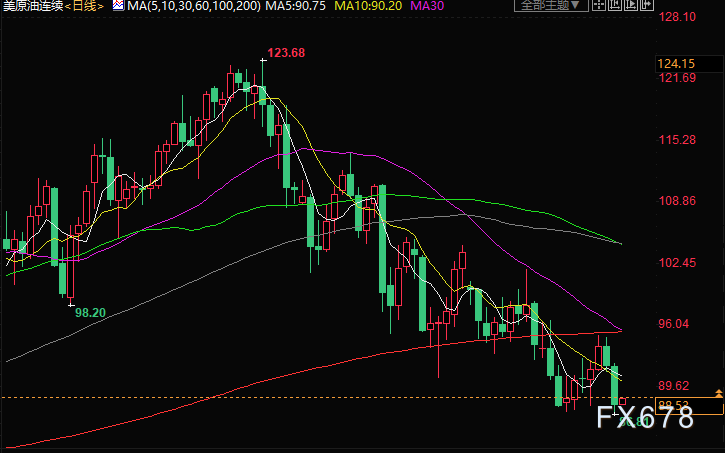Click the 121.69 axis price

tap(677, 78)
